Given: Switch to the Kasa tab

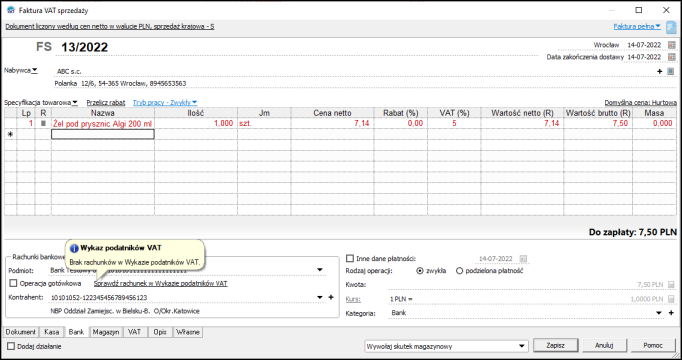Looking at the screenshot, I should (52, 332).
